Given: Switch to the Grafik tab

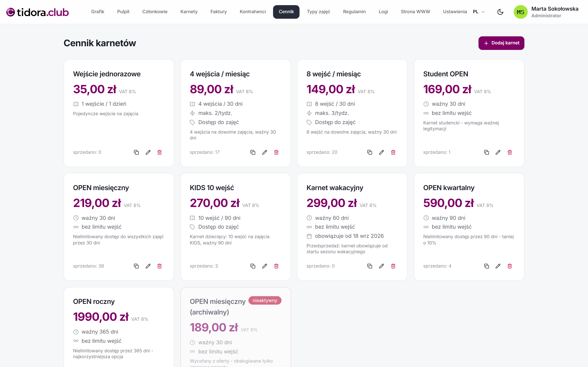Looking at the screenshot, I should [x=98, y=12].
